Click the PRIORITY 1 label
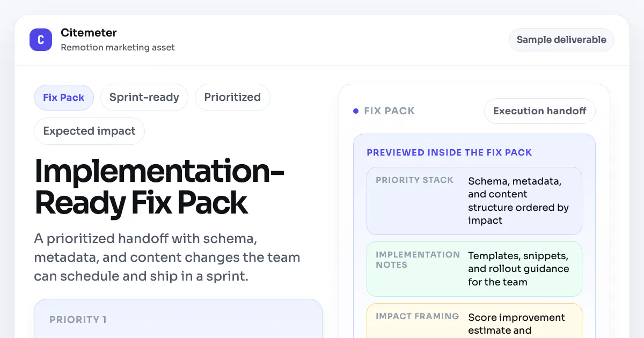This screenshot has width=644, height=338. pos(78,320)
